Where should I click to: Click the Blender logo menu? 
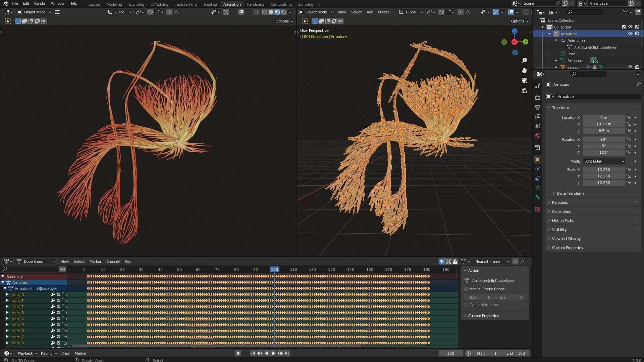coord(6,3)
